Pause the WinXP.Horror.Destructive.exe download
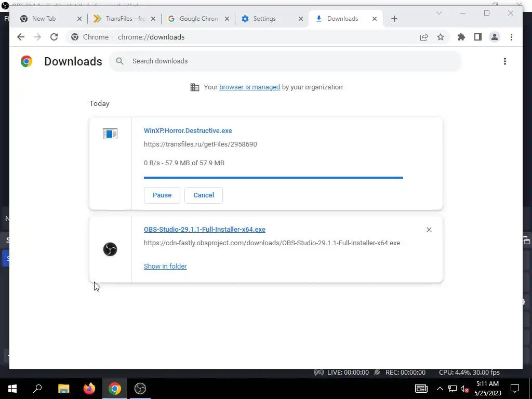 (162, 195)
